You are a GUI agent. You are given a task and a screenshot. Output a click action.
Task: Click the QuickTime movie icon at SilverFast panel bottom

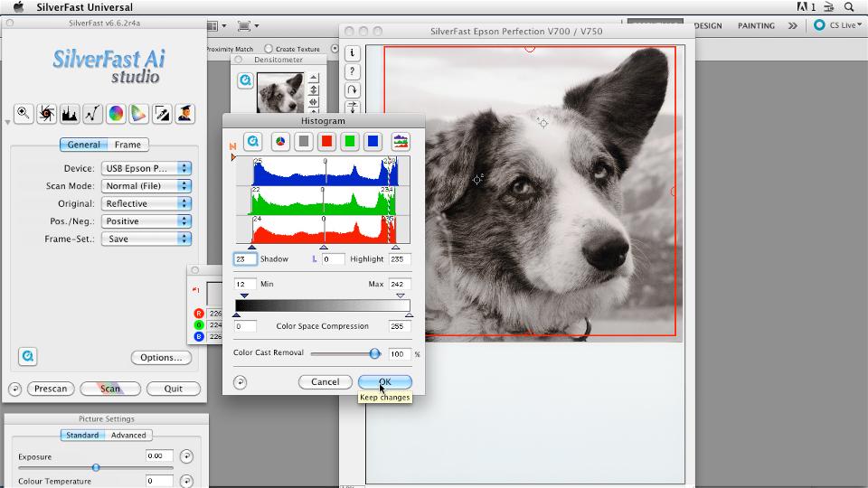point(28,356)
